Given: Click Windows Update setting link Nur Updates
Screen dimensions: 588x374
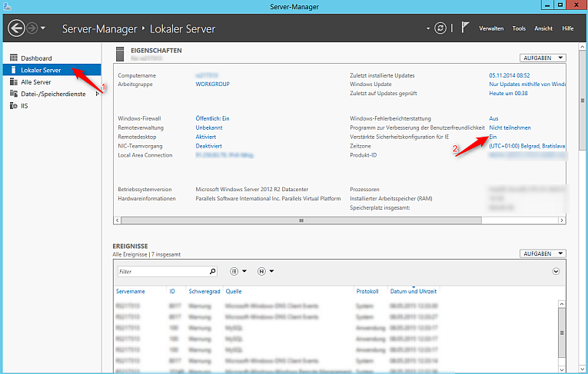Looking at the screenshot, I should (527, 84).
